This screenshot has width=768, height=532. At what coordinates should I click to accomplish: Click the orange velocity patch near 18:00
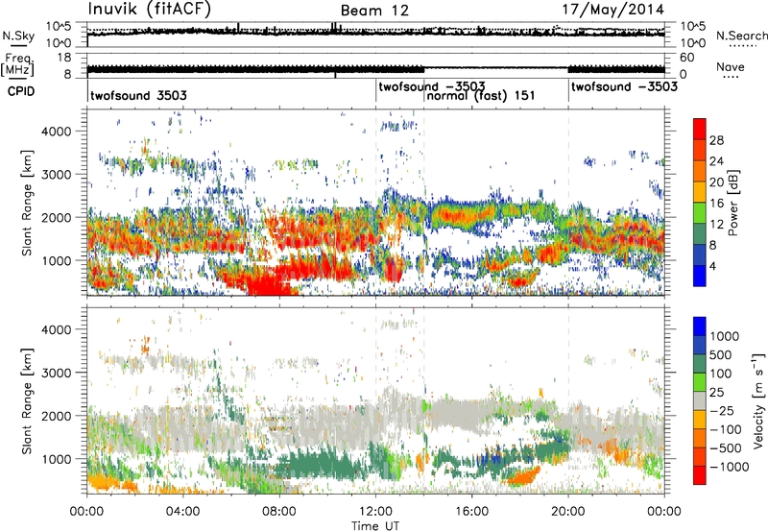point(522,475)
